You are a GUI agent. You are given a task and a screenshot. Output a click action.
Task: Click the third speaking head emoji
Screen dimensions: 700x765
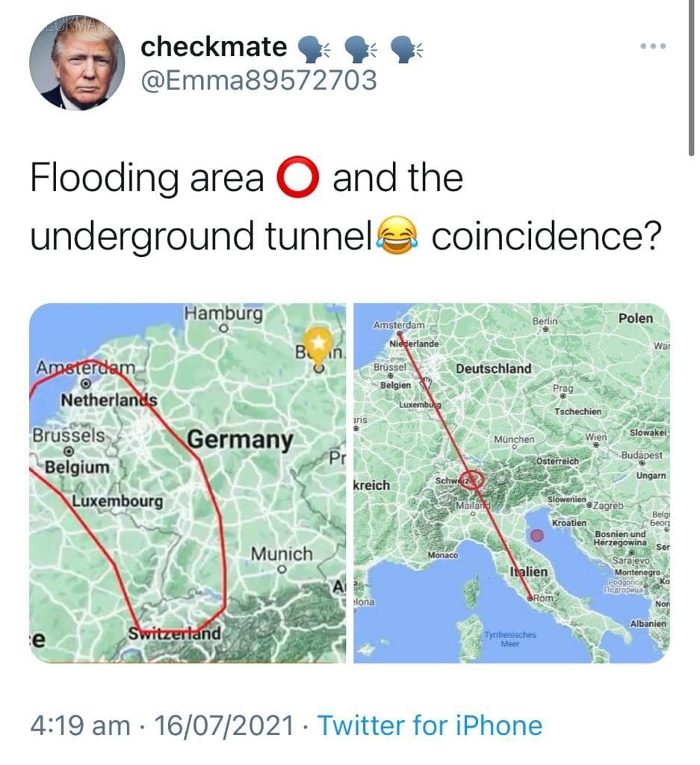click(x=408, y=49)
